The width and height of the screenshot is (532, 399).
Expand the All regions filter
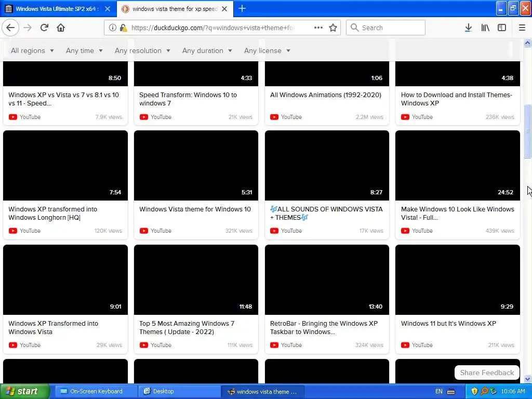point(32,50)
